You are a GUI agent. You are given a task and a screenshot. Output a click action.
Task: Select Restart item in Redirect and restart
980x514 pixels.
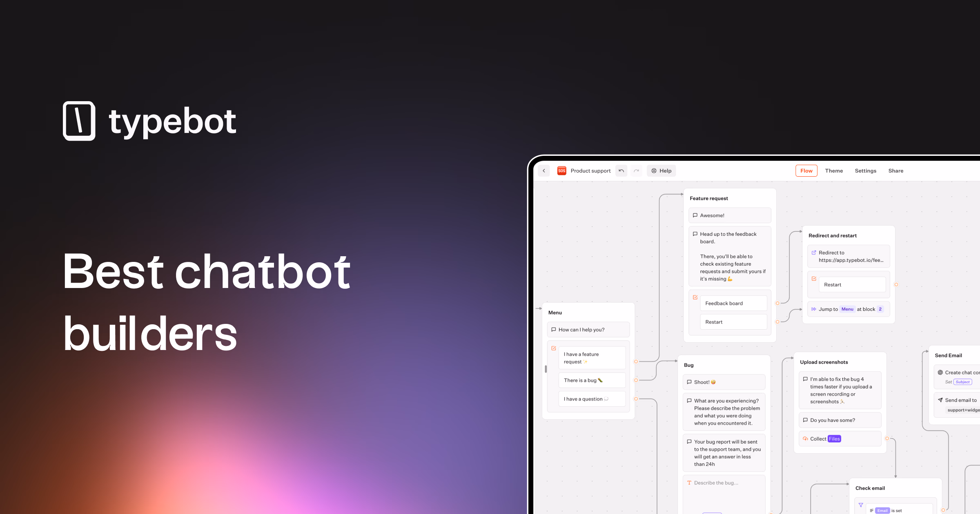pyautogui.click(x=852, y=284)
